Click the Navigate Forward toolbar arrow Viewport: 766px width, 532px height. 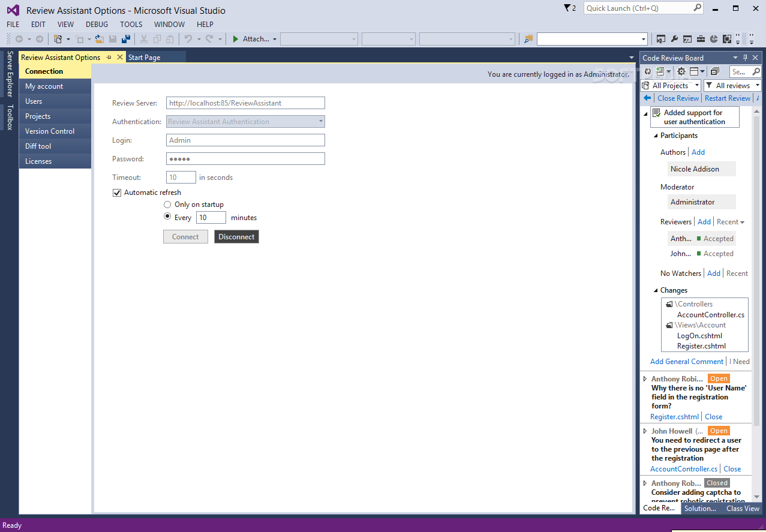40,39
